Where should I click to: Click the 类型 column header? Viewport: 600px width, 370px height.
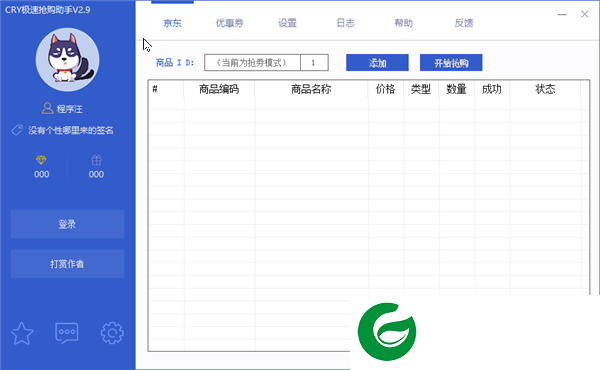tap(421, 89)
